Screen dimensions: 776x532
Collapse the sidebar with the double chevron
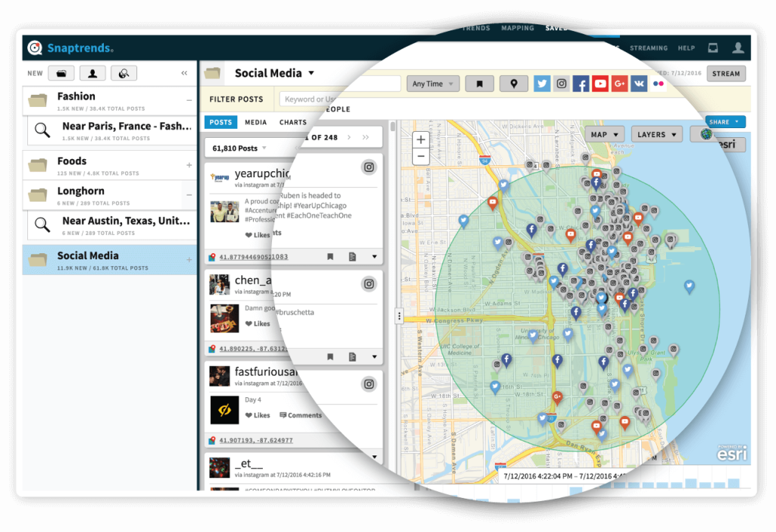tap(184, 74)
